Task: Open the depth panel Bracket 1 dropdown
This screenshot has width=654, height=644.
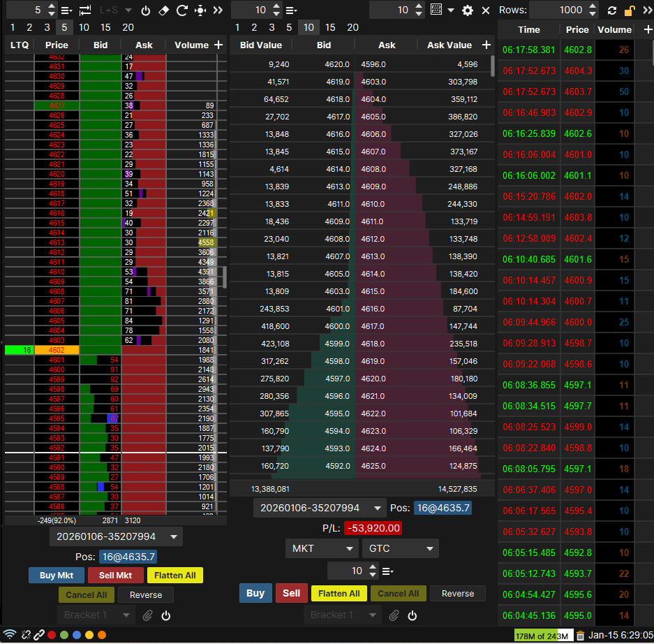Action: click(343, 615)
